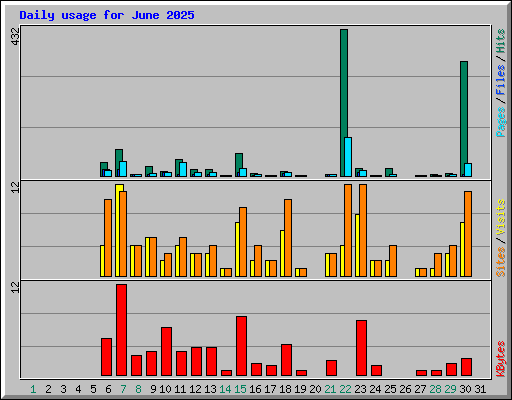Click the orange "Sites" legend label
This screenshot has height=400, width=512.
501,262
